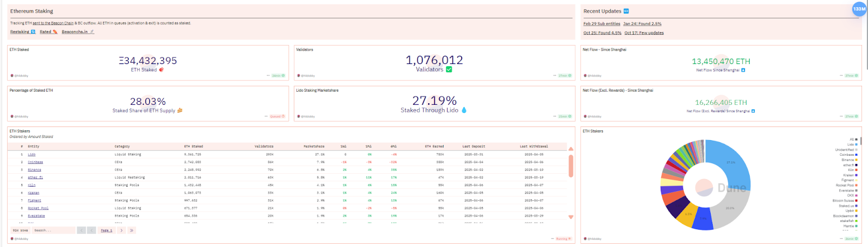Screen dimensions: 868x247
Task: Sort the table by the Last Deposit column header
Action: click(474, 147)
